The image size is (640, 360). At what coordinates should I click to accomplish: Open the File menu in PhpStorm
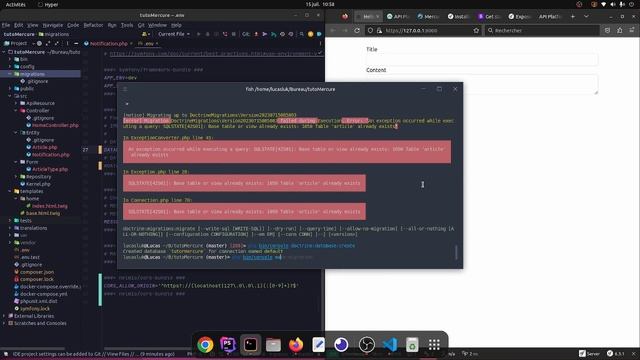[6, 25]
